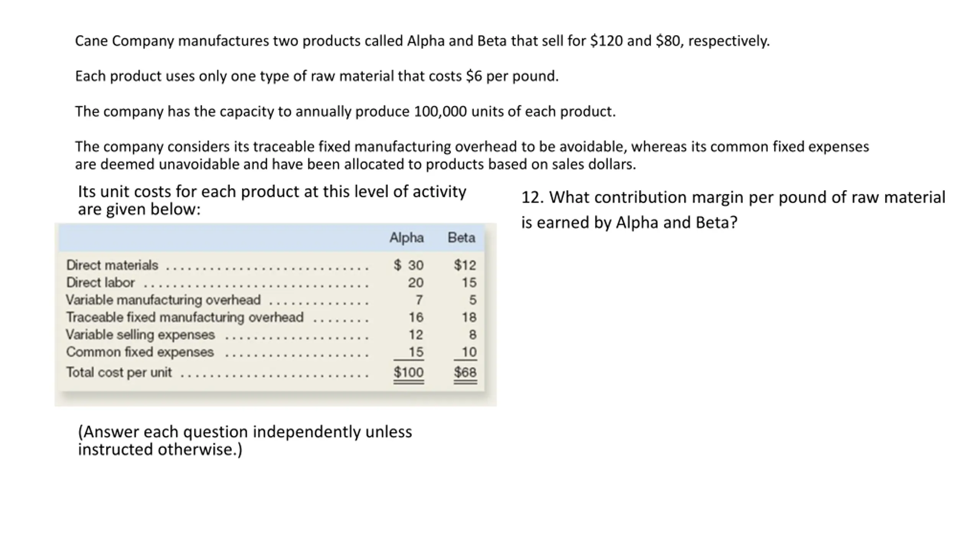Click the traceable fixed overhead paragraph

click(x=472, y=155)
